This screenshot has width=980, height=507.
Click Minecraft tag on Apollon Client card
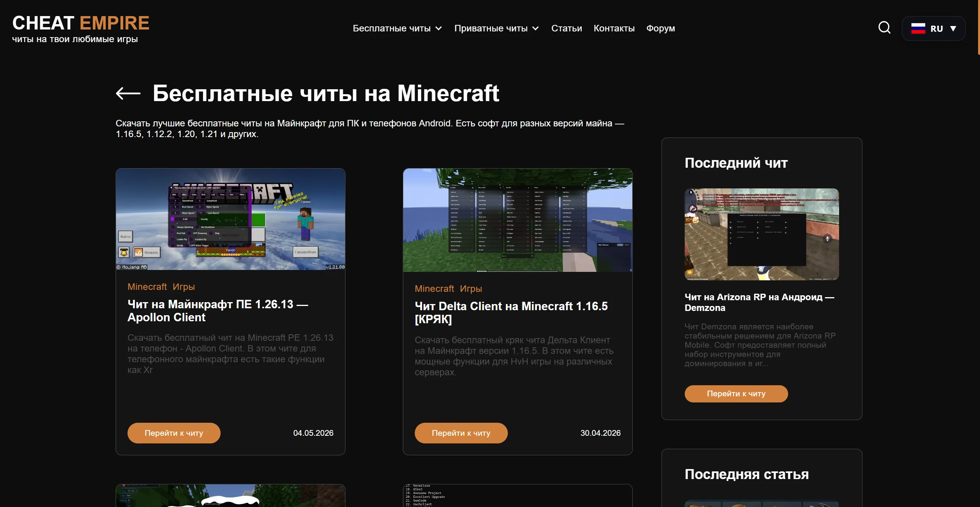[147, 286]
